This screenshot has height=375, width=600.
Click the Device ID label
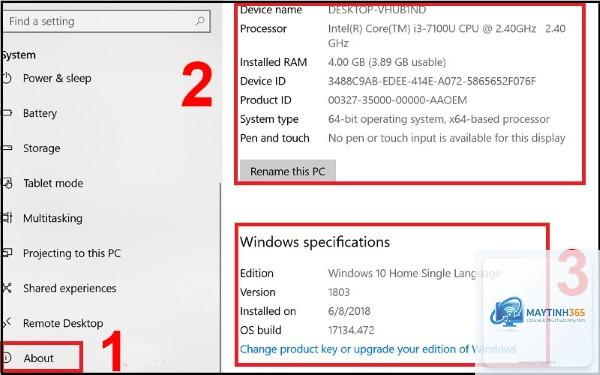(262, 81)
